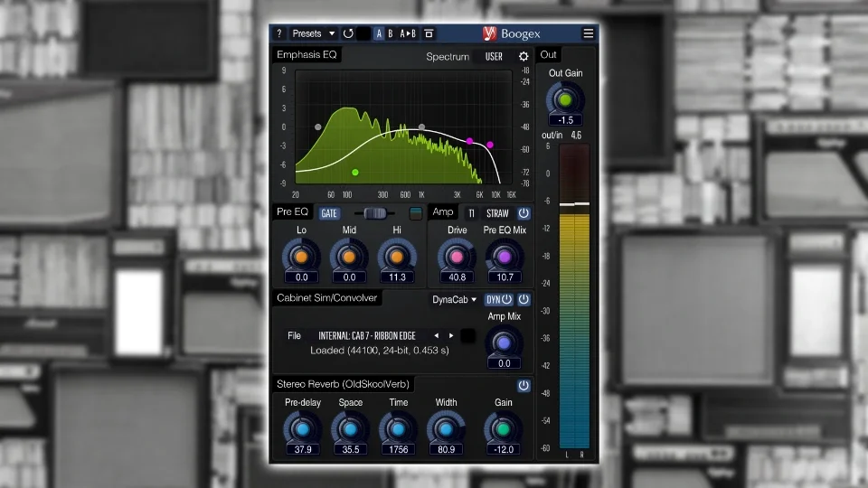This screenshot has width=868, height=488.
Task: Adjust the gate threshold slider
Action: coord(374,213)
